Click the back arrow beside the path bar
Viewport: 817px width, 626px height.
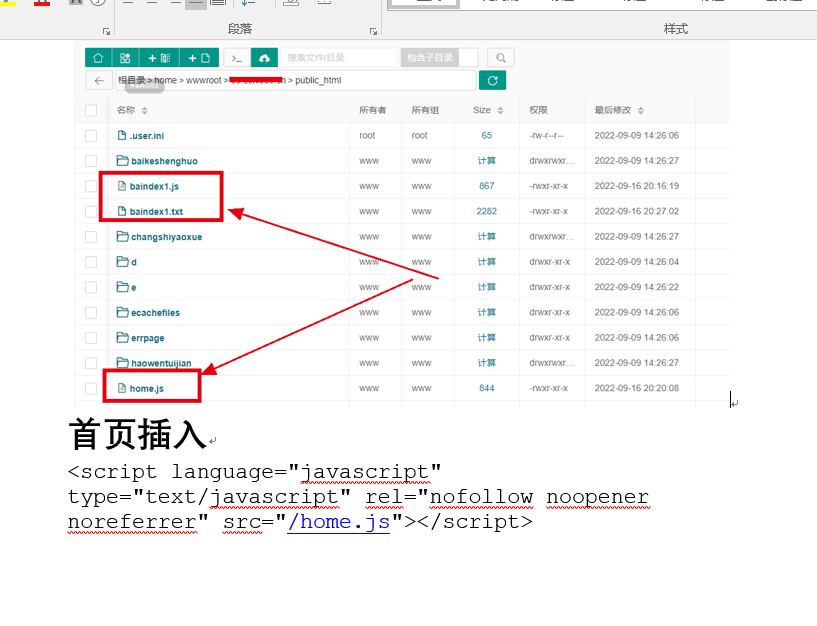click(x=98, y=81)
